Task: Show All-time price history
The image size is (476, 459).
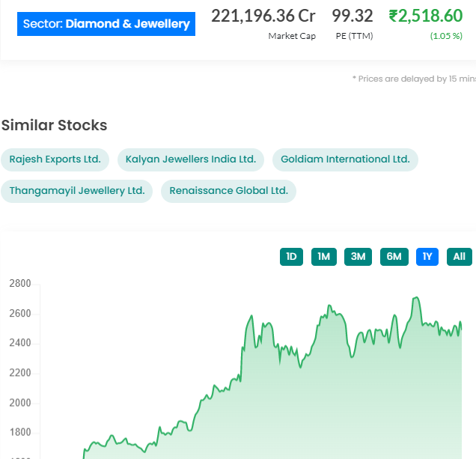Action: point(460,257)
